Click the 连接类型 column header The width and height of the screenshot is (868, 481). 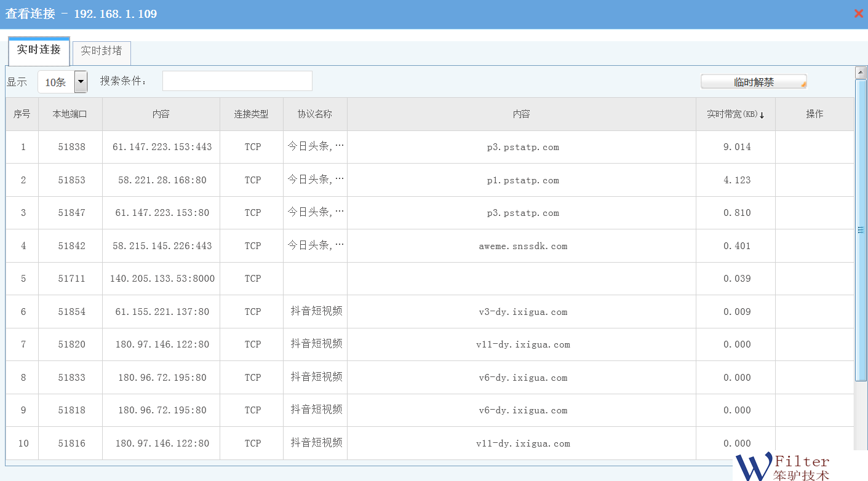(x=251, y=114)
